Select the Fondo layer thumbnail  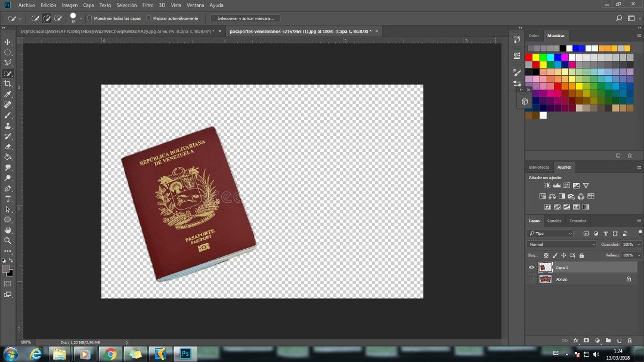point(545,279)
